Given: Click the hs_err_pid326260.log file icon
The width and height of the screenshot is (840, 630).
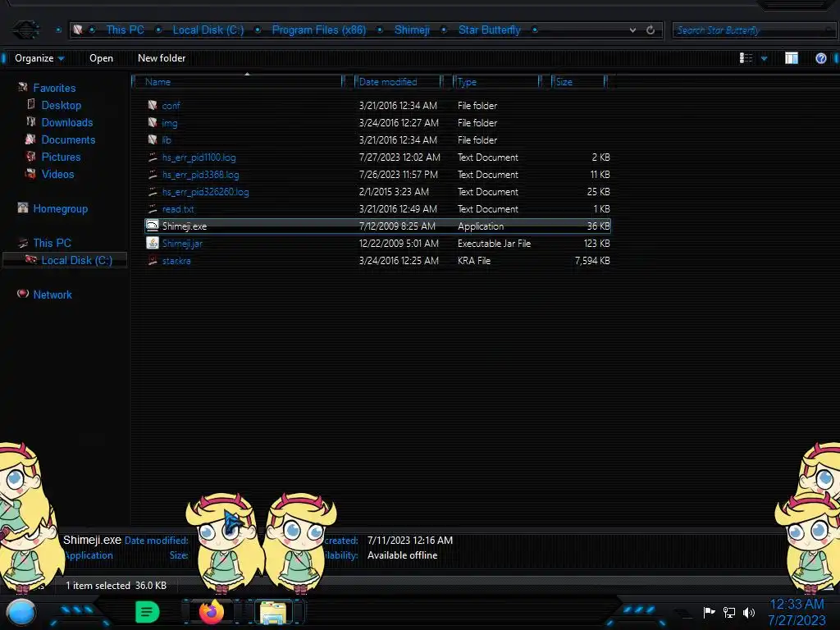Looking at the screenshot, I should pos(153,192).
